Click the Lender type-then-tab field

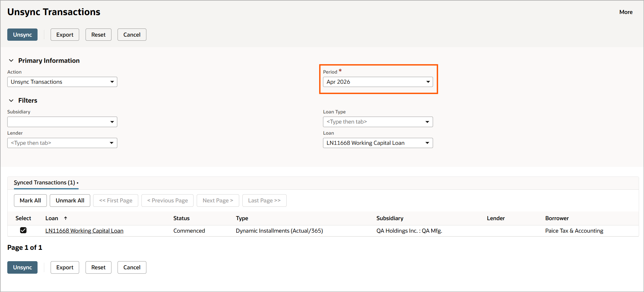click(58, 143)
